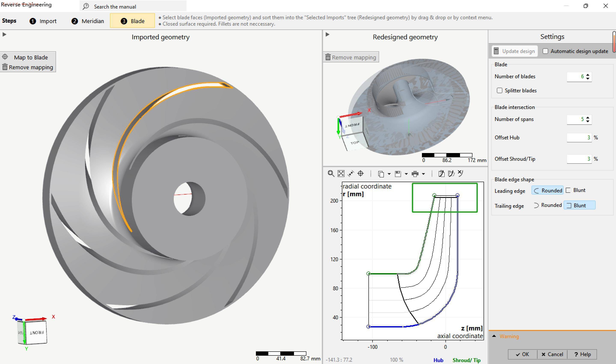
Task: Click the green Shroud/ Tip legend label
Action: click(466, 360)
